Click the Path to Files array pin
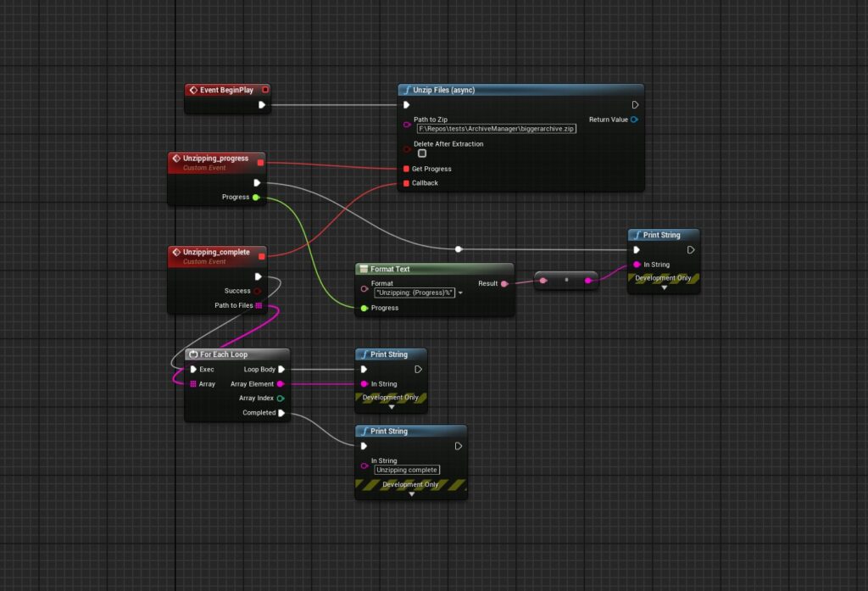The height and width of the screenshot is (591, 868). click(x=259, y=305)
